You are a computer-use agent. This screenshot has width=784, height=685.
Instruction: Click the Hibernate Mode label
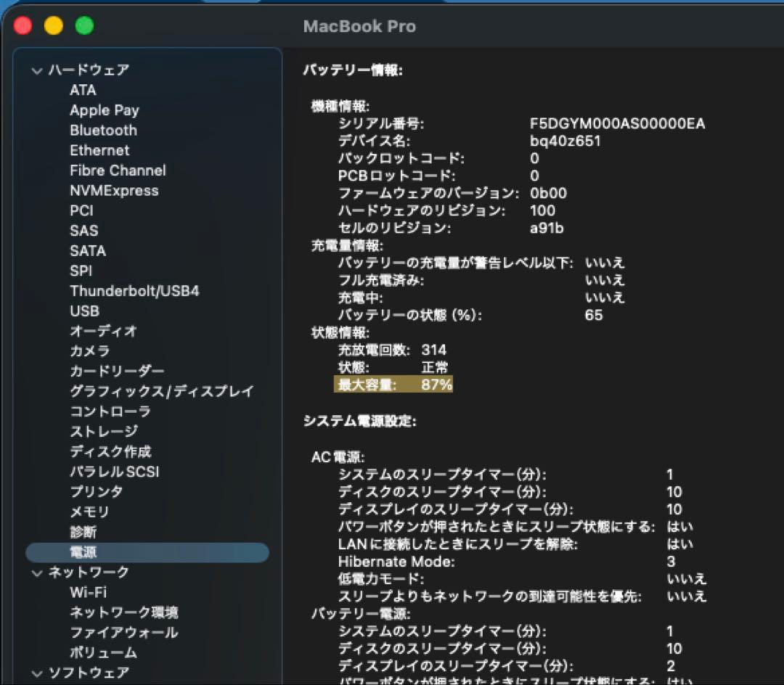coord(396,562)
